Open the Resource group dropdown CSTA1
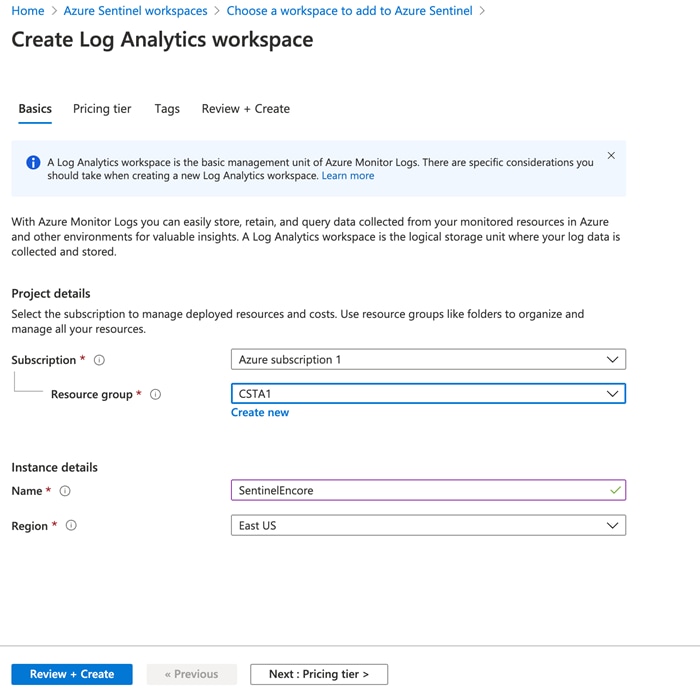Screen dimensions: 700x699 pyautogui.click(x=428, y=394)
